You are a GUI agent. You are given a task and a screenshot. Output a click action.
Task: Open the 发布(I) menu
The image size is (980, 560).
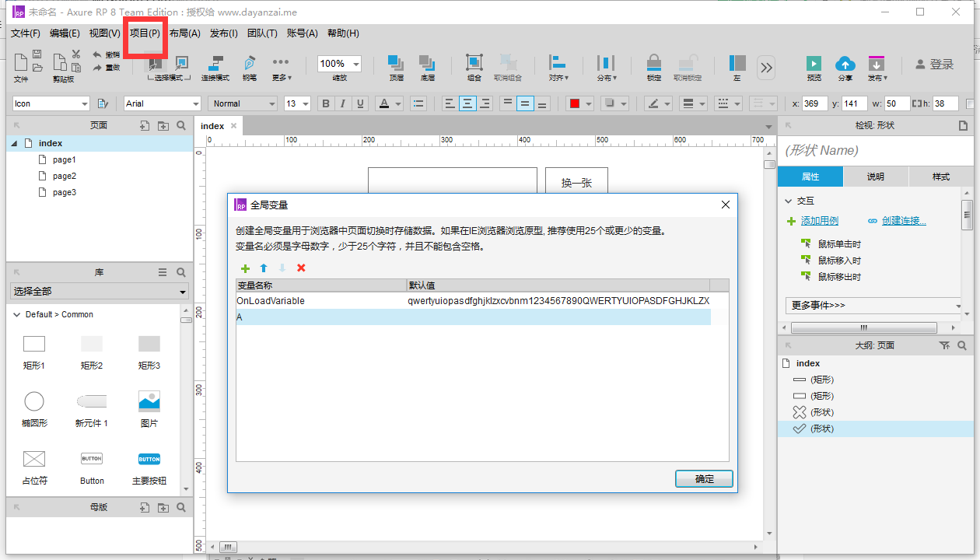[x=224, y=33]
